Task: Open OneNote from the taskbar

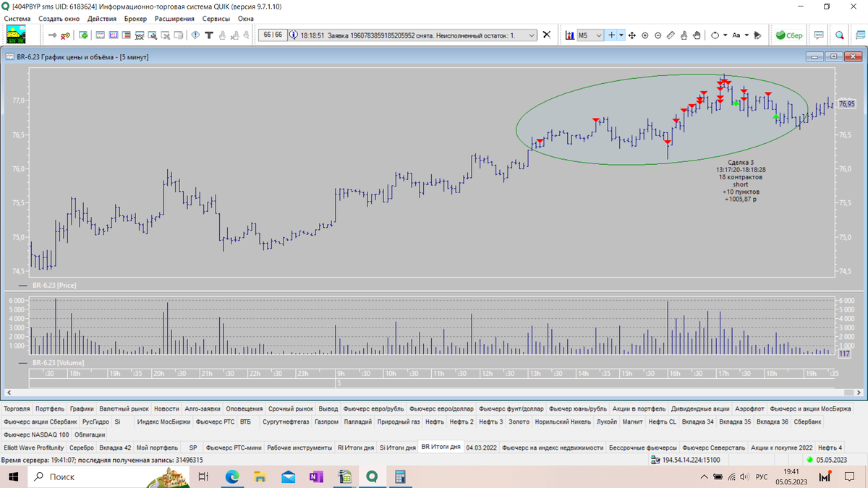Action: pyautogui.click(x=316, y=476)
